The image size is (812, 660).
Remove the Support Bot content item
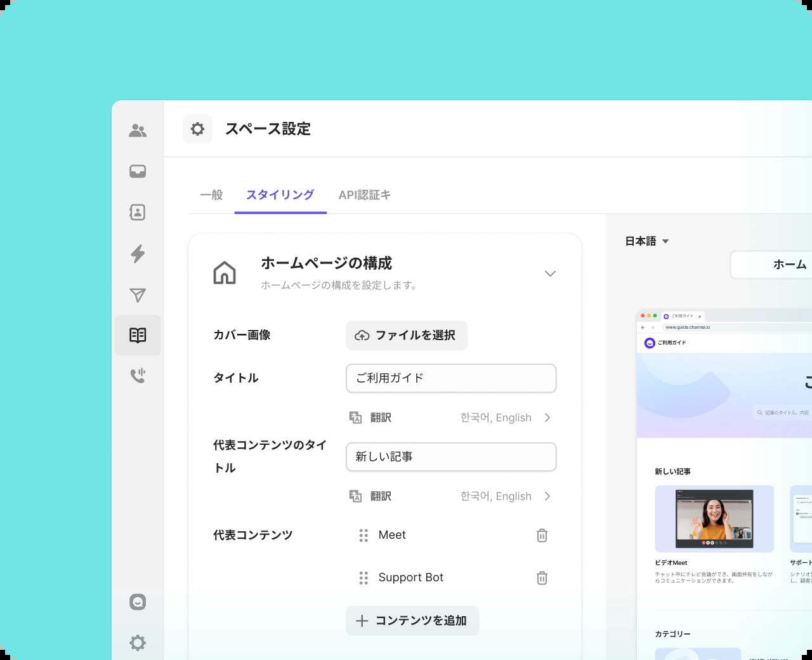coord(542,578)
